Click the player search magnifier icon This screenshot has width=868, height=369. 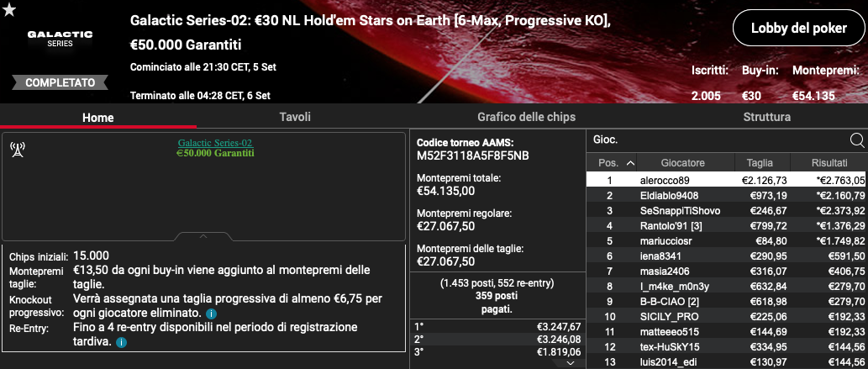point(856,140)
